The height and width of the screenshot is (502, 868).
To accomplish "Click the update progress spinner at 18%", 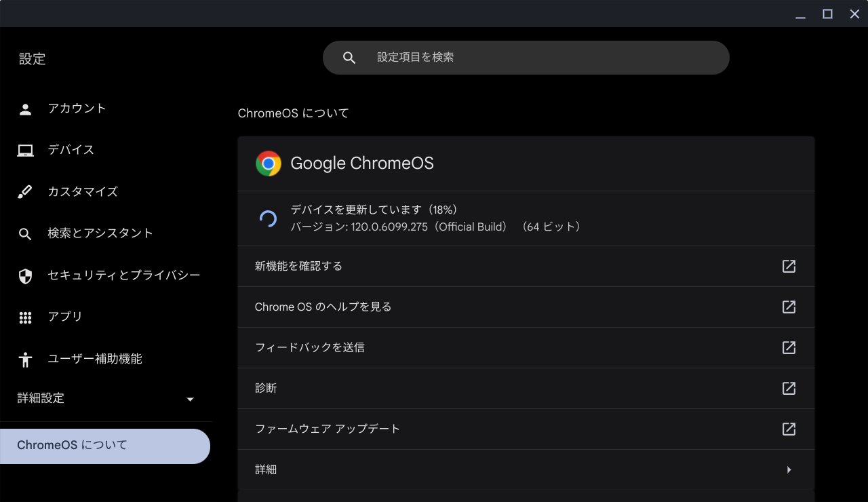I will coord(269,218).
